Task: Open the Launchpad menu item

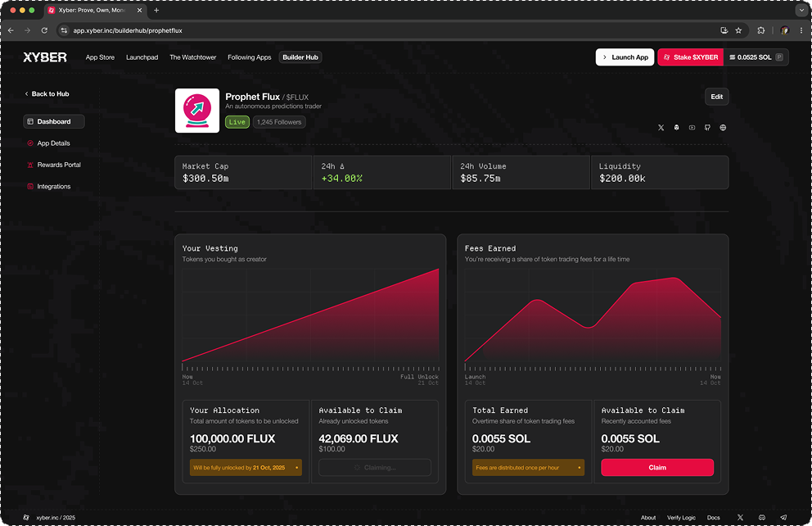Action: (142, 57)
